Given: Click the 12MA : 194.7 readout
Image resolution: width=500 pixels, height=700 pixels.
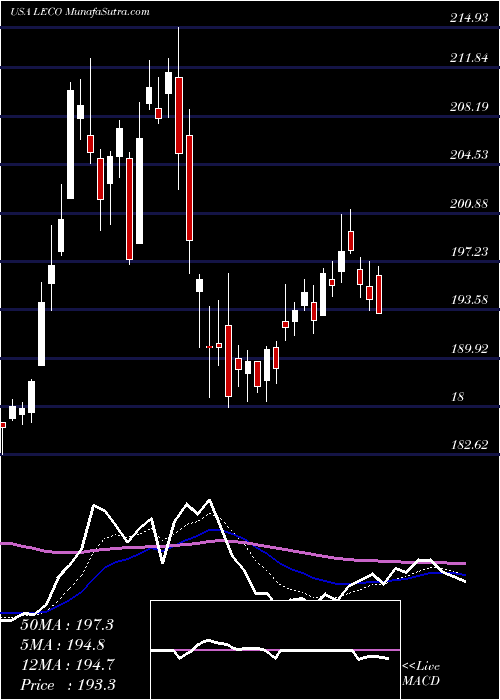Looking at the screenshot, I should (x=67, y=665).
